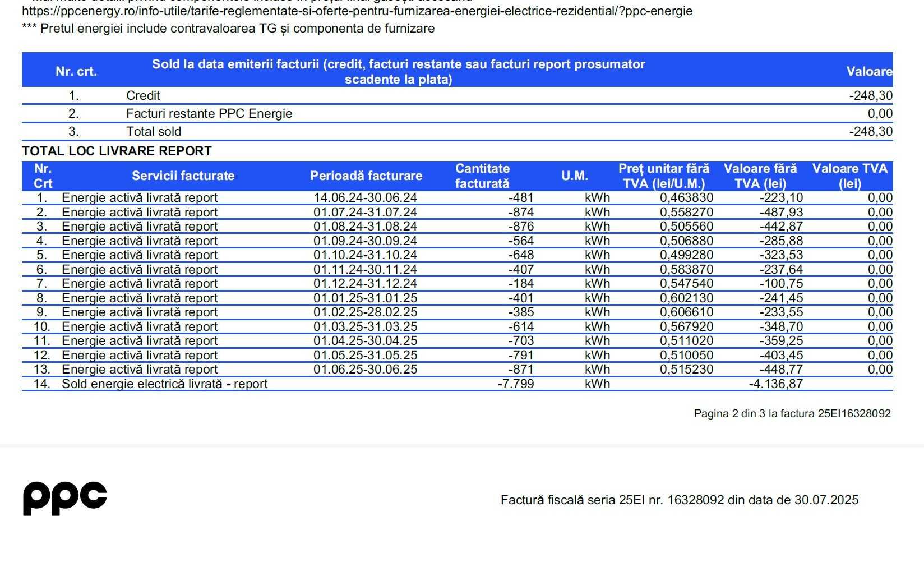924x567 pixels.
Task: Select quantity -874 value
Action: pyautogui.click(x=521, y=213)
